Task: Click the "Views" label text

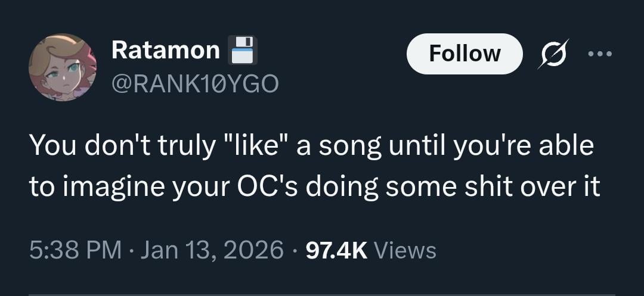Action: [405, 250]
